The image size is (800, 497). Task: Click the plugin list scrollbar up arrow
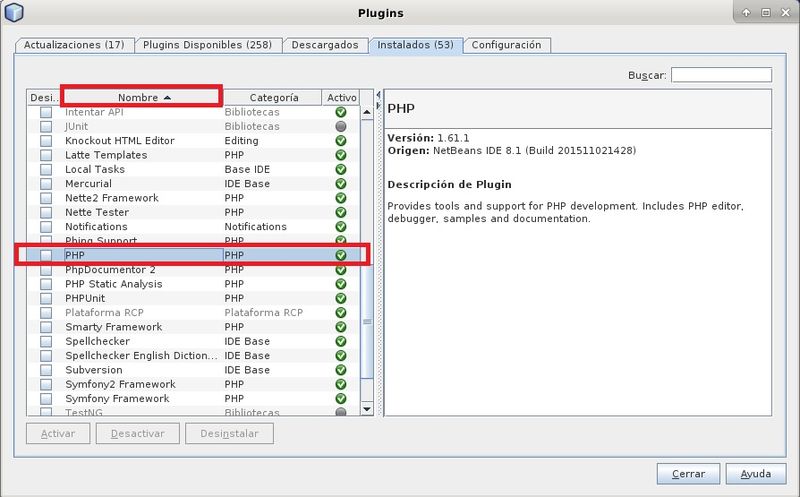pyautogui.click(x=367, y=112)
